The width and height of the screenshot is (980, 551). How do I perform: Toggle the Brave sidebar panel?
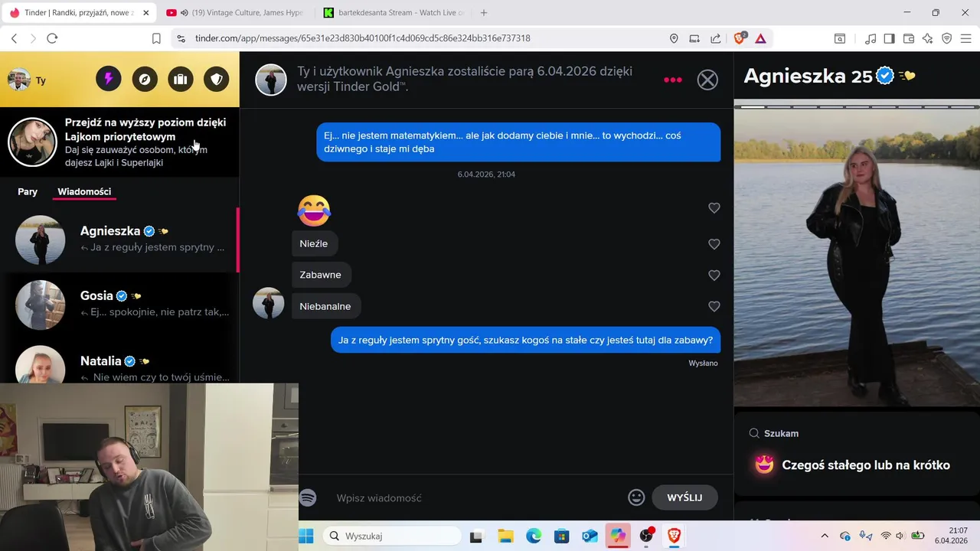889,38
